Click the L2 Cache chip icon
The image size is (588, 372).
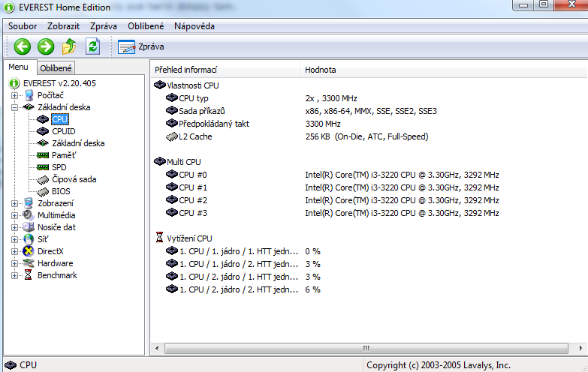pos(172,136)
